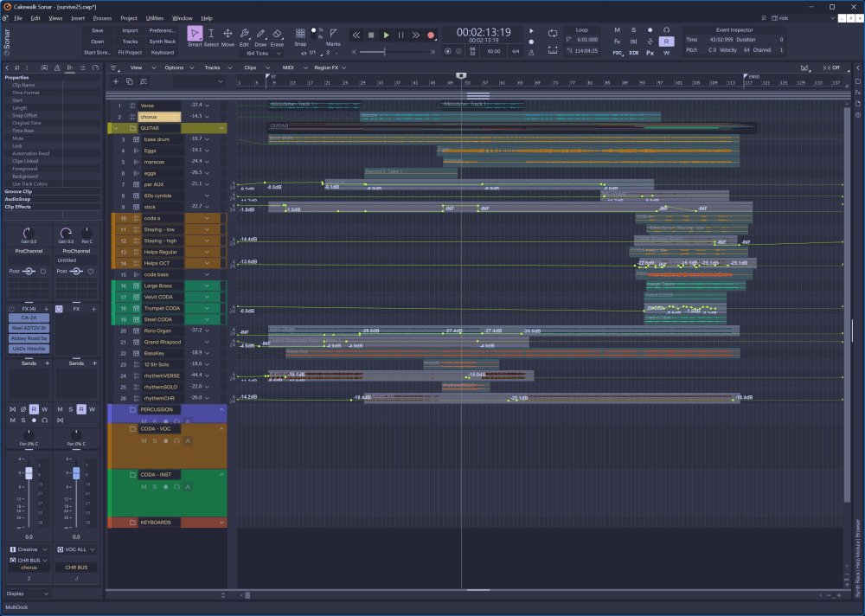Click the tempo value 92.00

tap(494, 51)
